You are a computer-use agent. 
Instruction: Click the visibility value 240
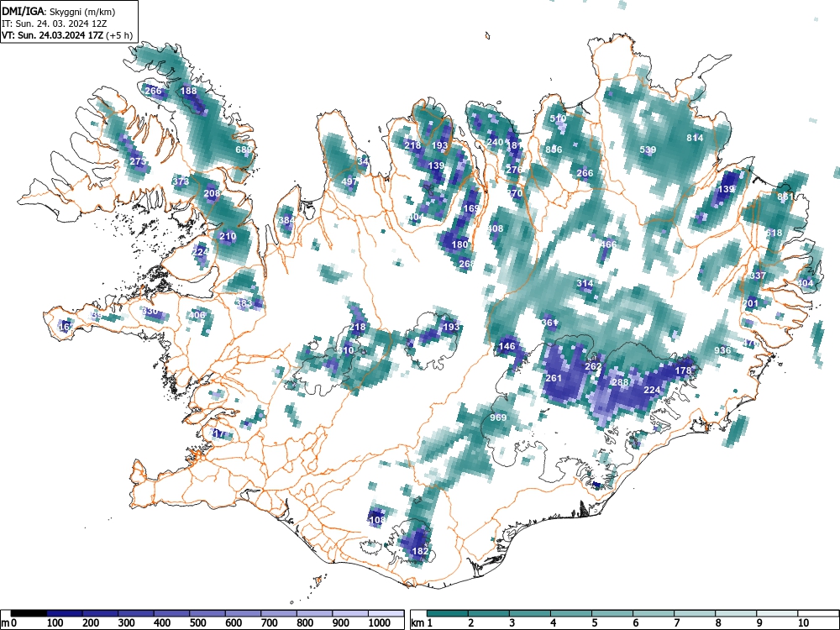495,142
